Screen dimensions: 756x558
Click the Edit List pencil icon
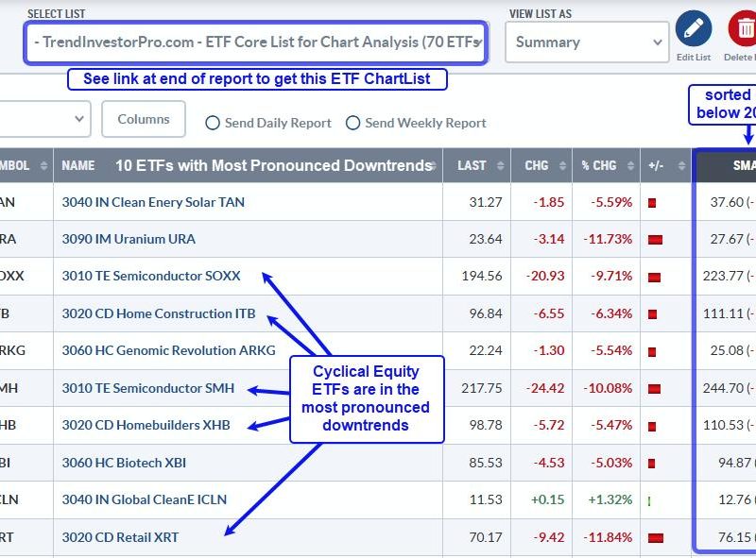694,29
